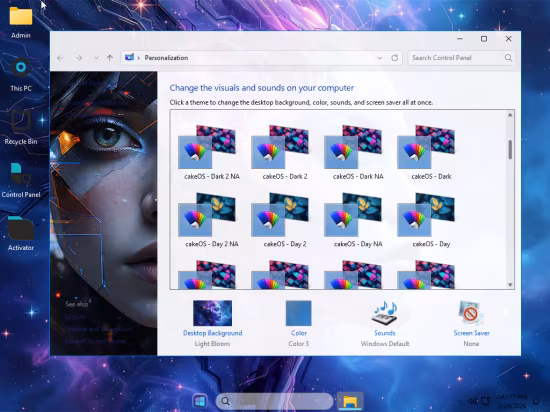The height and width of the screenshot is (412, 550).
Task: Minimize the Personalization window
Action: click(x=460, y=39)
